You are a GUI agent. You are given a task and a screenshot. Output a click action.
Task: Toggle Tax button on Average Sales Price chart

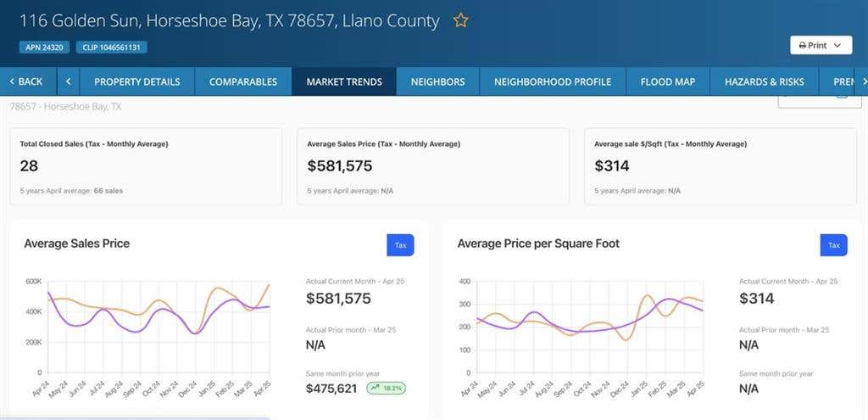400,245
